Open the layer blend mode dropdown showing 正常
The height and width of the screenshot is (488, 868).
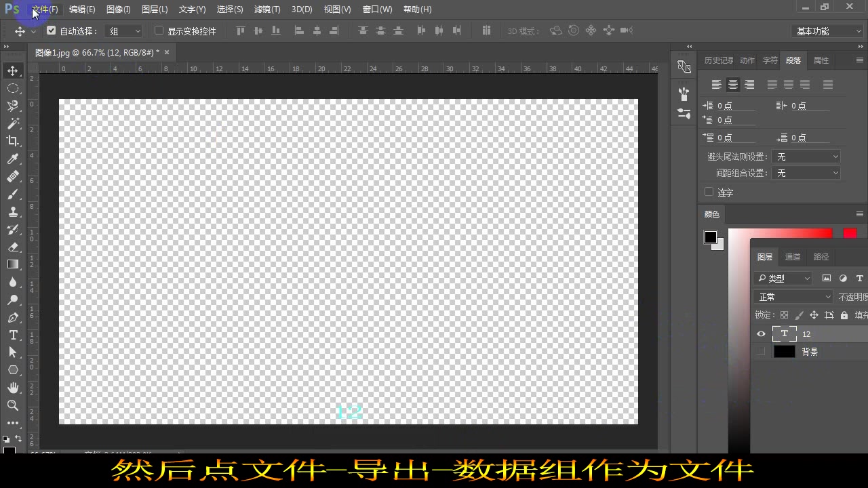[793, 296]
